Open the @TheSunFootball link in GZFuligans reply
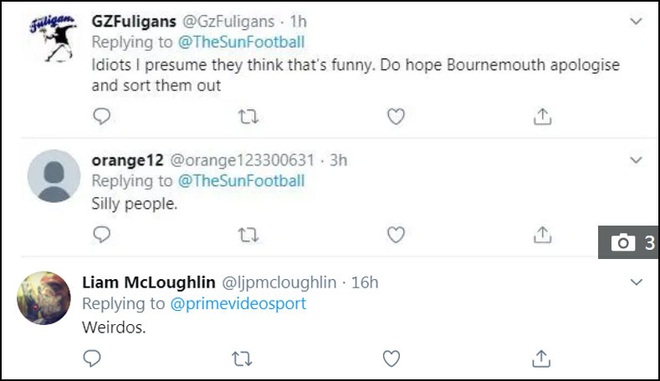The height and width of the screenshot is (381, 660). click(241, 42)
